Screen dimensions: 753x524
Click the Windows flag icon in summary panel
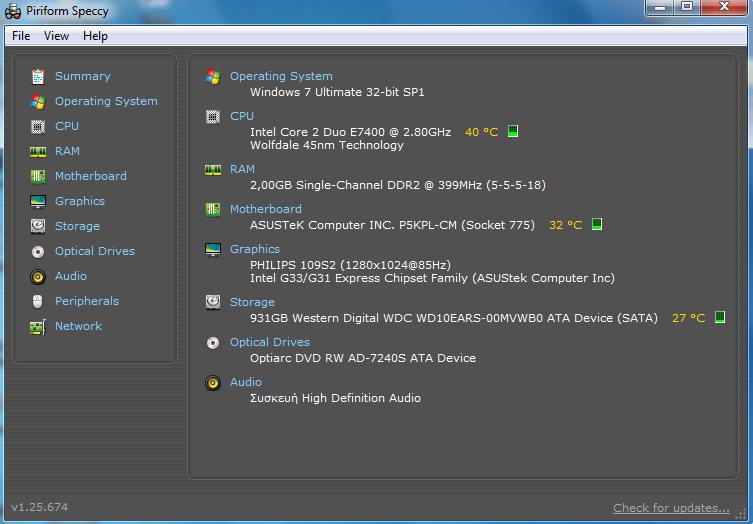[213, 76]
